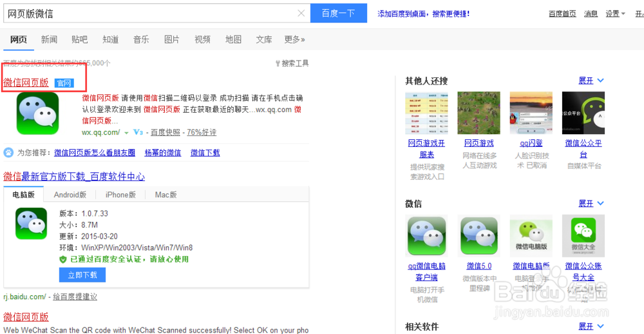
Task: Open the lower 微信网页版 result title
Action: pyautogui.click(x=26, y=317)
